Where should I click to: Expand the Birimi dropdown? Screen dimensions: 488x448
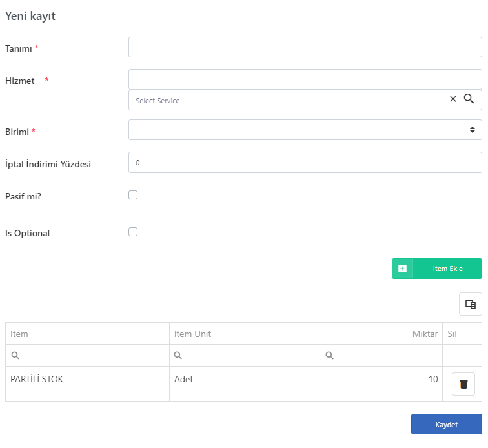305,130
